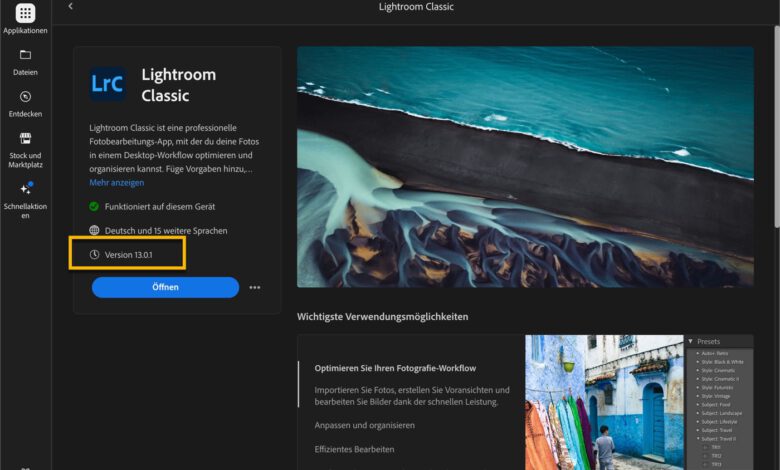Click the Version 13.0.1 text

[128, 255]
